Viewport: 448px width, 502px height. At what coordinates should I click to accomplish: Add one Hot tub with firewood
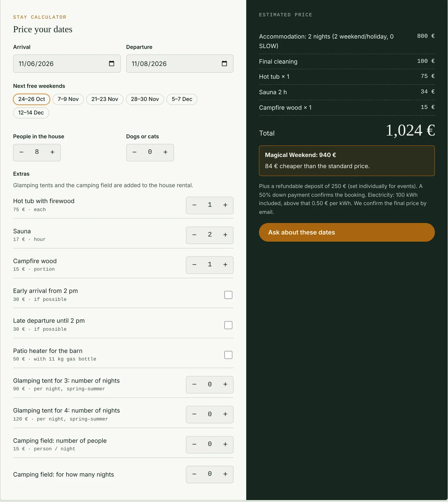coord(225,205)
